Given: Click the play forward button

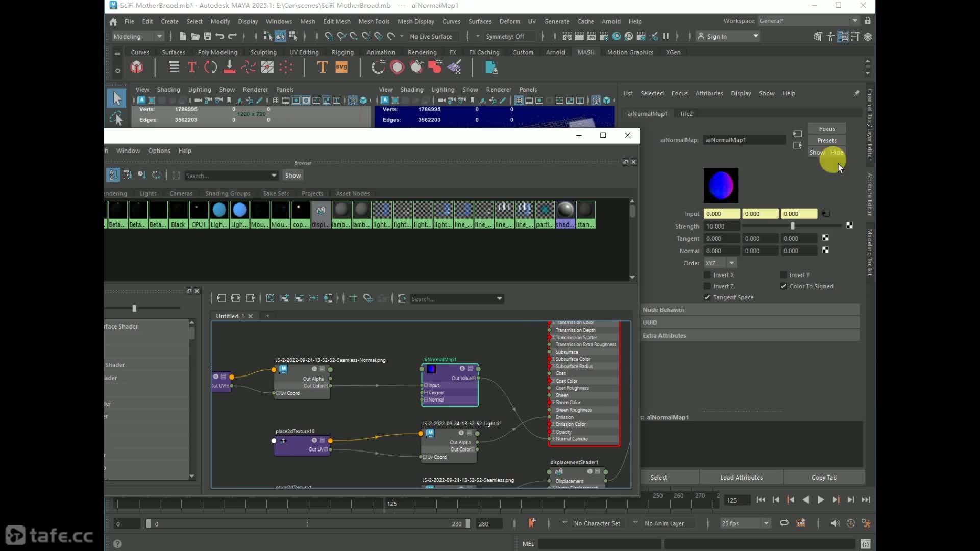Looking at the screenshot, I should point(820,500).
